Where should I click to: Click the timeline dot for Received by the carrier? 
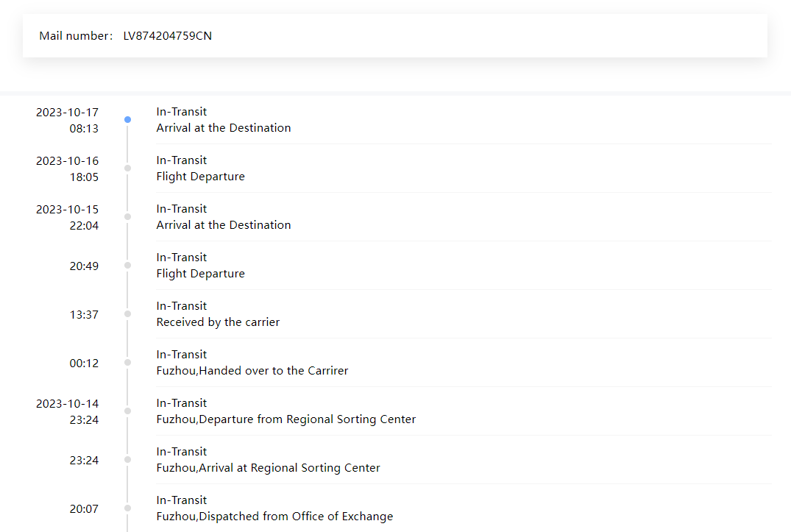(x=127, y=313)
